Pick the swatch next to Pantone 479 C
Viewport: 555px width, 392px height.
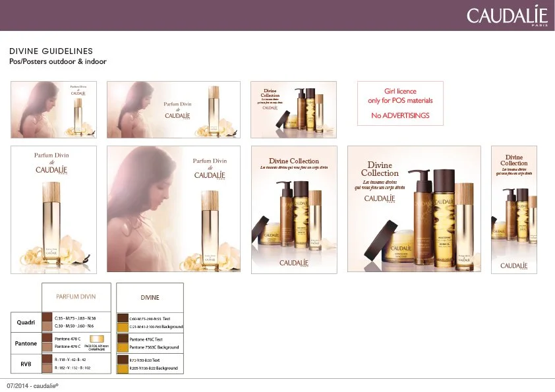point(47,347)
